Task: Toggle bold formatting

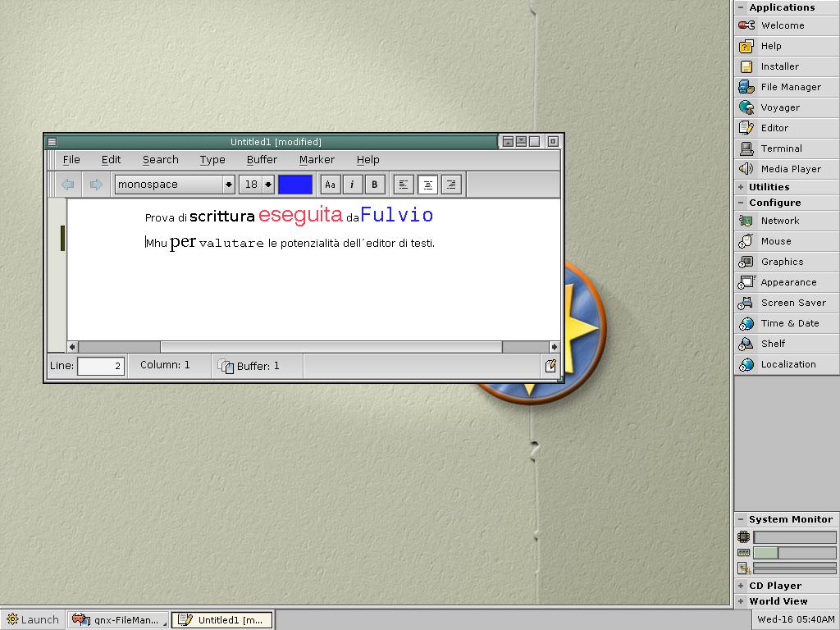Action: pos(375,185)
